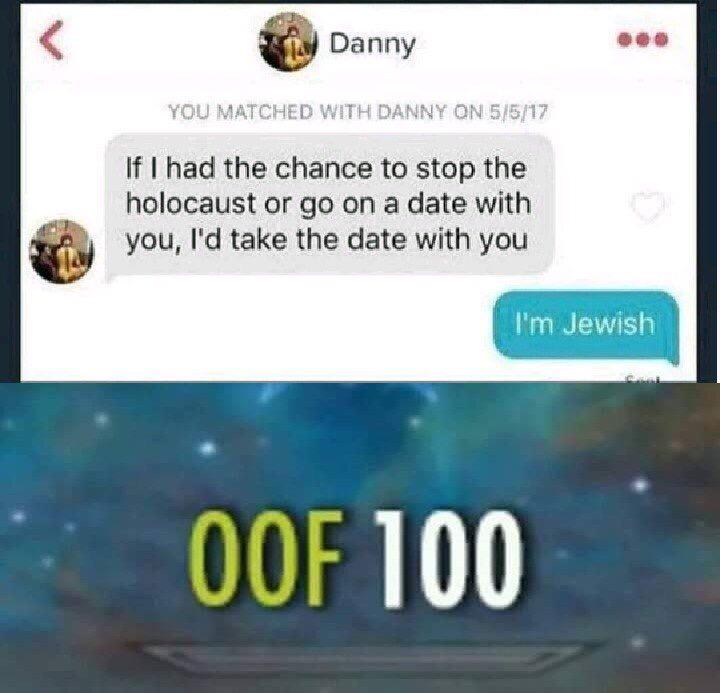Like the message with the heart icon

[648, 207]
